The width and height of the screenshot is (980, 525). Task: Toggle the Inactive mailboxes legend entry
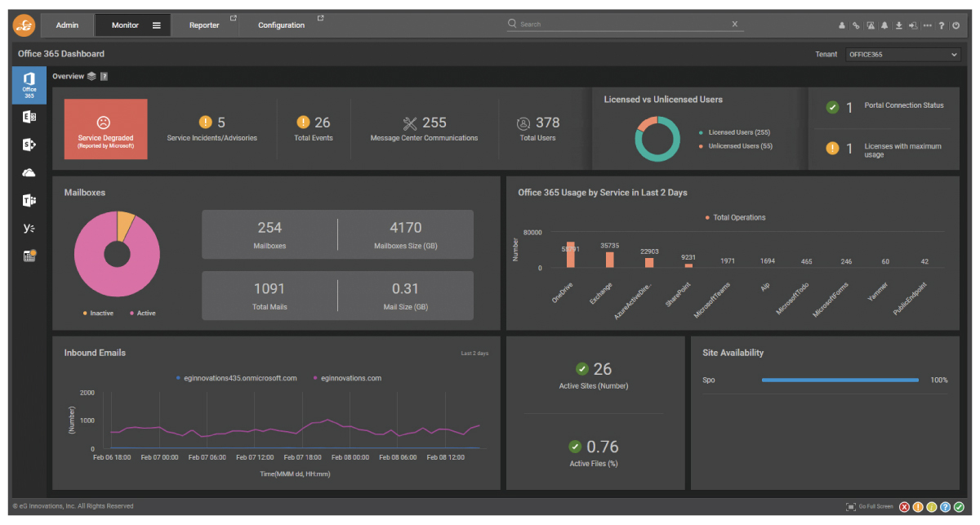[98, 314]
